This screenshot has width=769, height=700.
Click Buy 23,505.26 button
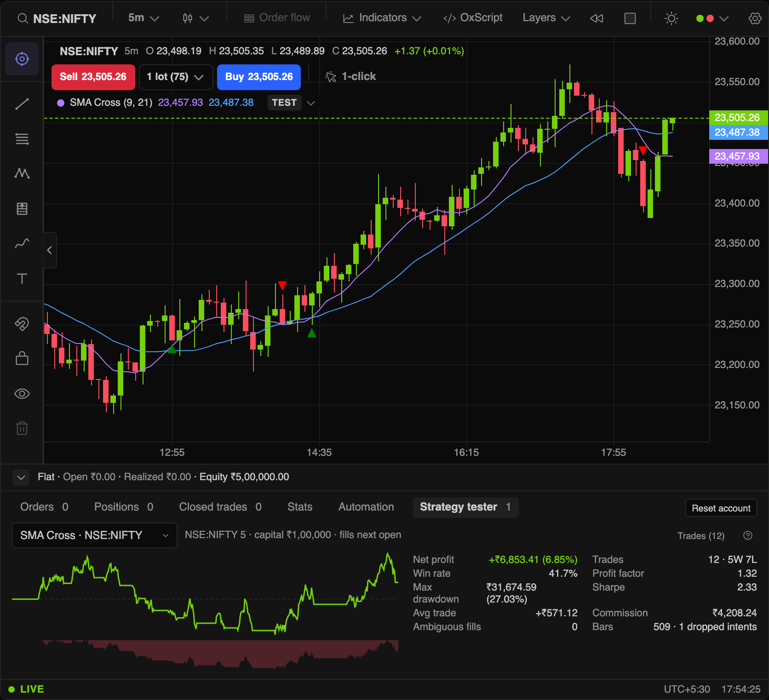pyautogui.click(x=259, y=77)
